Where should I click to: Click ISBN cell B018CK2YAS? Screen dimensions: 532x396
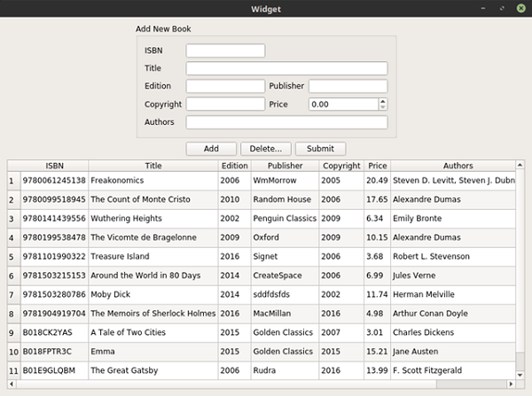click(54, 332)
